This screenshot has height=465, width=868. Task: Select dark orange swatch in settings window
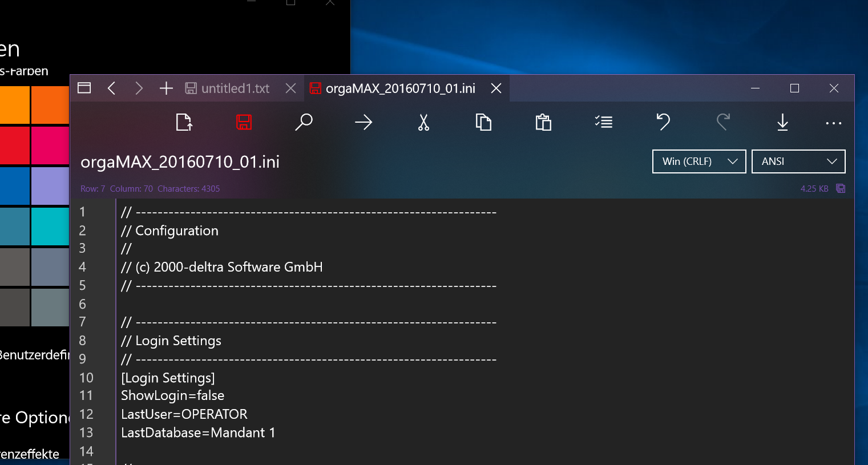coord(50,105)
